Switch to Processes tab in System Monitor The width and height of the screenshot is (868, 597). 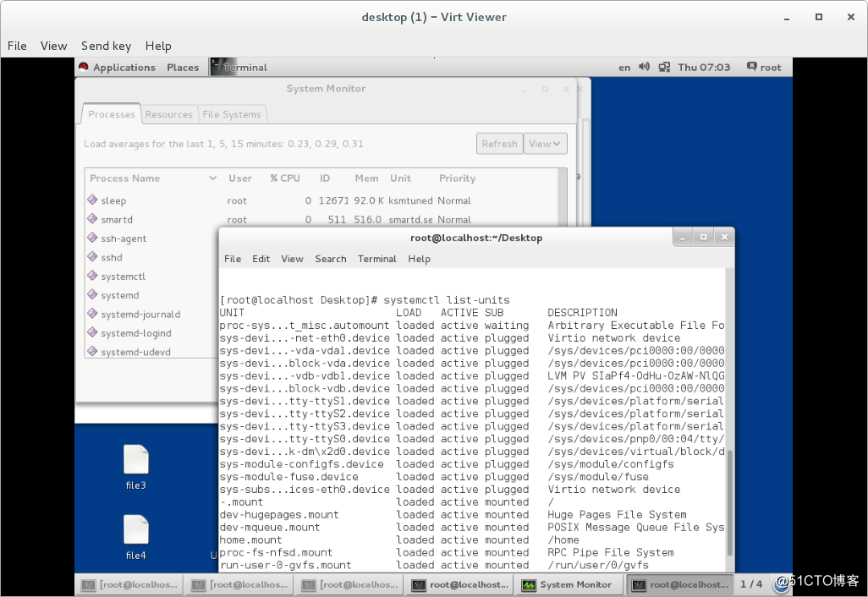tap(112, 114)
